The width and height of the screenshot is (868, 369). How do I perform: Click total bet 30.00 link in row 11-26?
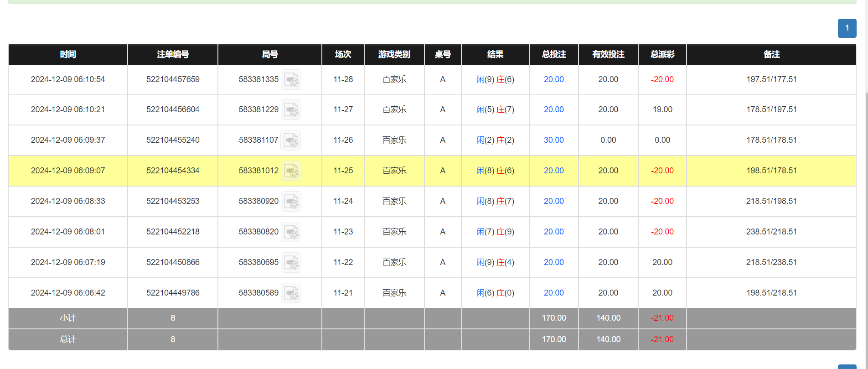(553, 140)
